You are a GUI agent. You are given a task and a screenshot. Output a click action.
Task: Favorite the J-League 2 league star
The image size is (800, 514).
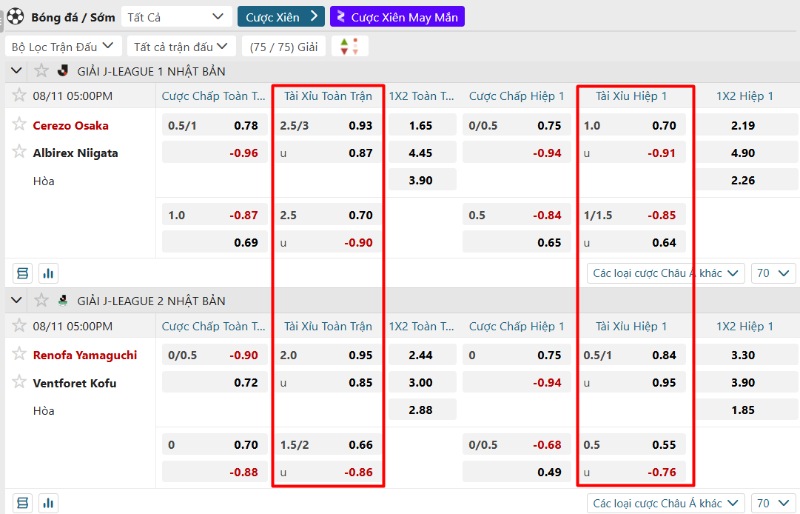[x=41, y=300]
